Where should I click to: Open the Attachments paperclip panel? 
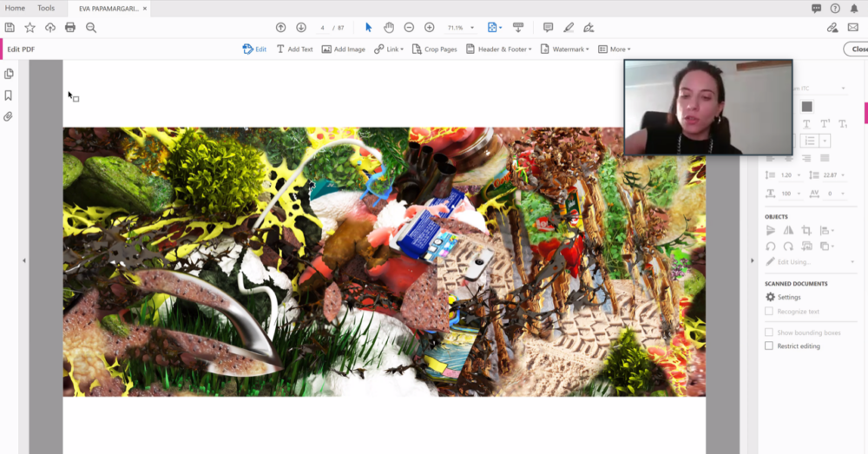pos(9,116)
